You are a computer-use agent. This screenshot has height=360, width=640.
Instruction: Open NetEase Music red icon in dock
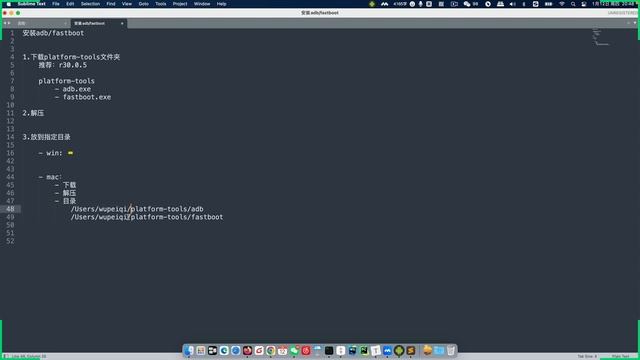coord(306,350)
